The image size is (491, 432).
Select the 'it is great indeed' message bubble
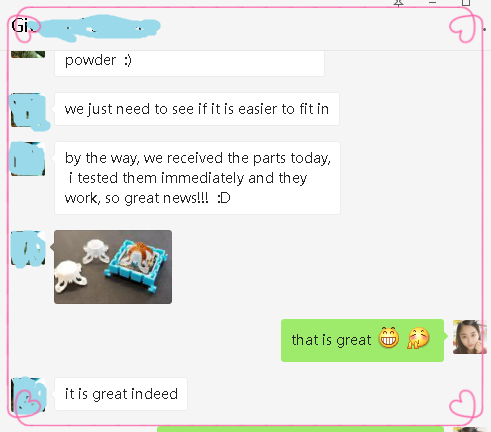pos(121,394)
